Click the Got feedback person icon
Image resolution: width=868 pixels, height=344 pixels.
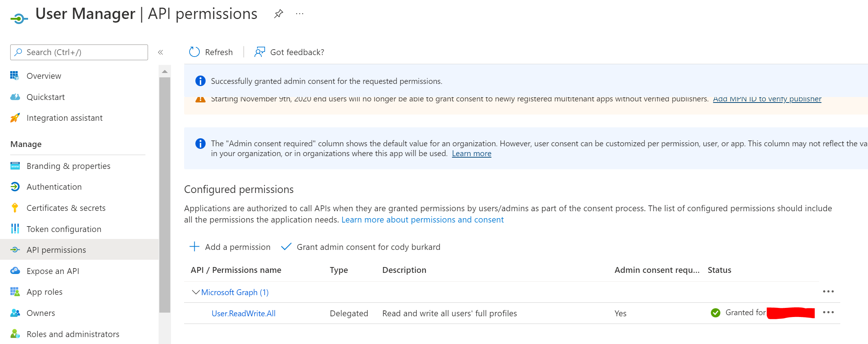pyautogui.click(x=260, y=52)
